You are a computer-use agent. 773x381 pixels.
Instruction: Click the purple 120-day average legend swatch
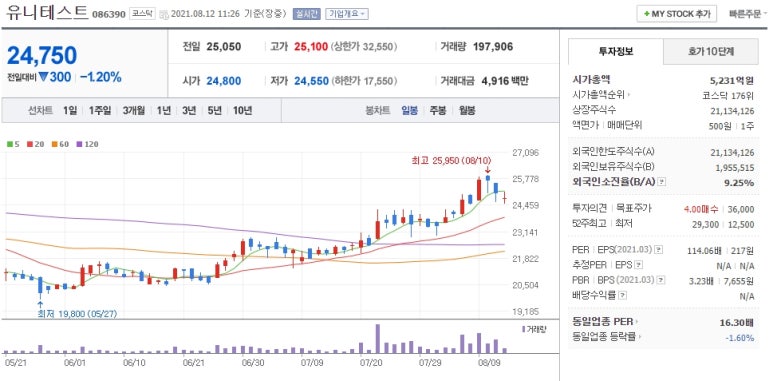point(79,144)
